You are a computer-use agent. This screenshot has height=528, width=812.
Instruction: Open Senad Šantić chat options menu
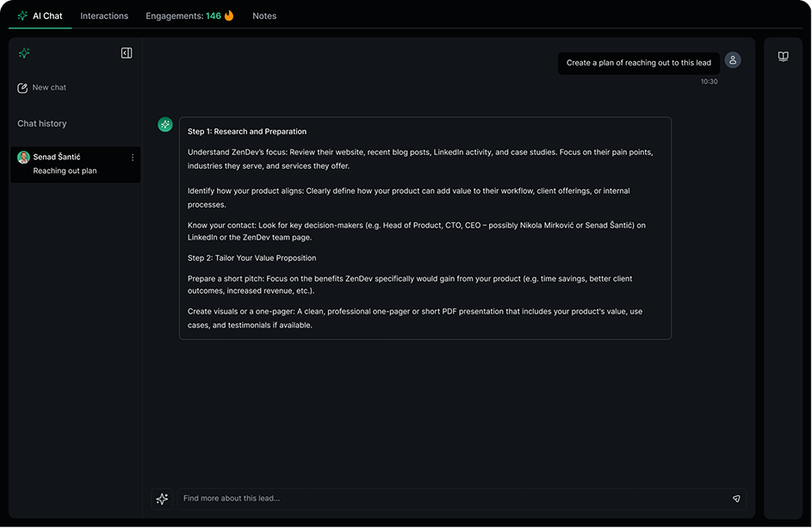133,158
